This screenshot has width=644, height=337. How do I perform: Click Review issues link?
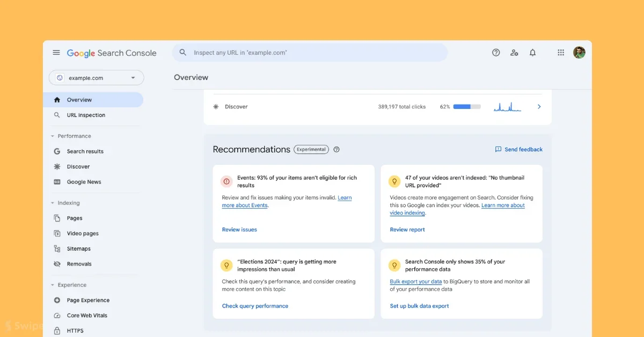pos(239,230)
